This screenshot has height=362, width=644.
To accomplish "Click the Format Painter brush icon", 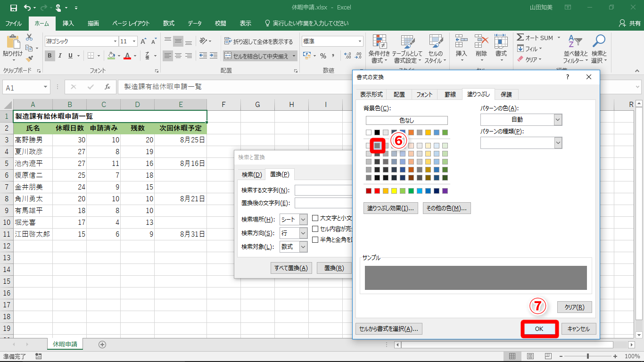I will click(29, 59).
